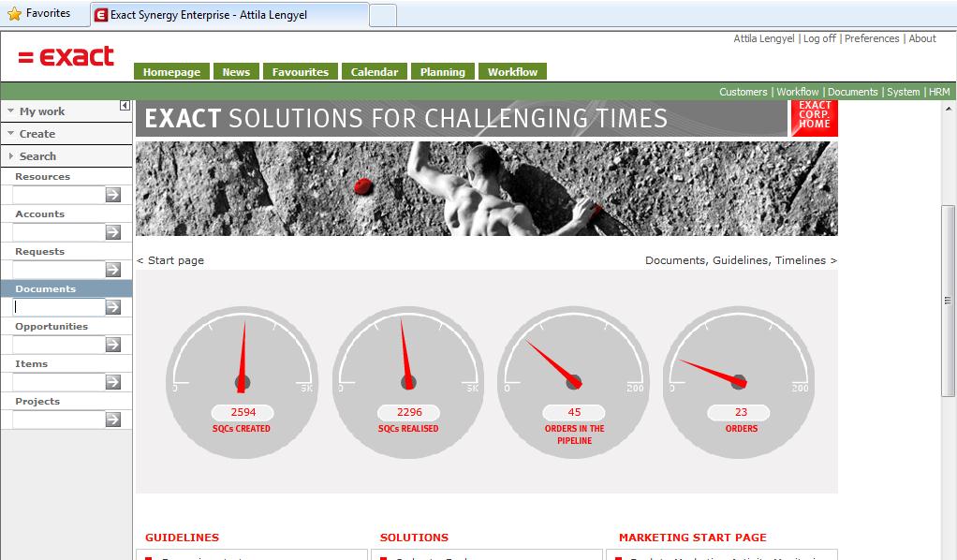
Task: Click the Orders in the Pipeline gauge
Action: click(x=574, y=382)
